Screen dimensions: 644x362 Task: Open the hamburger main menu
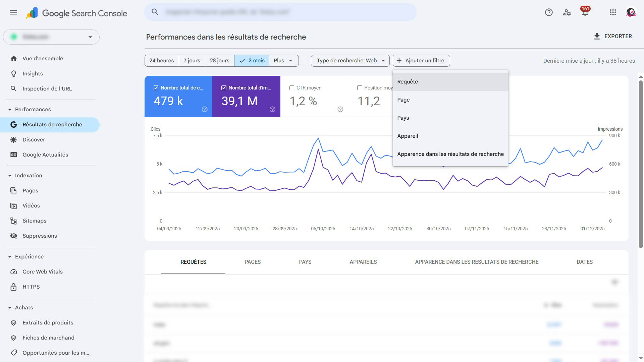tap(13, 12)
